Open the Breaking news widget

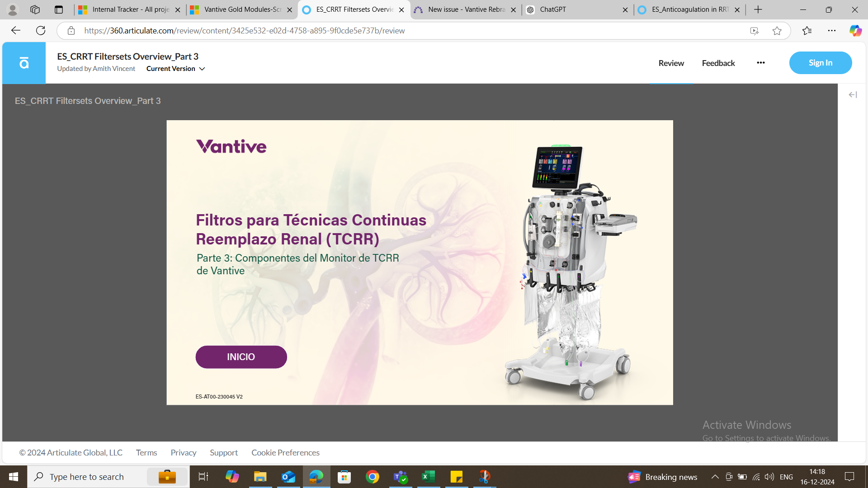tap(662, 477)
